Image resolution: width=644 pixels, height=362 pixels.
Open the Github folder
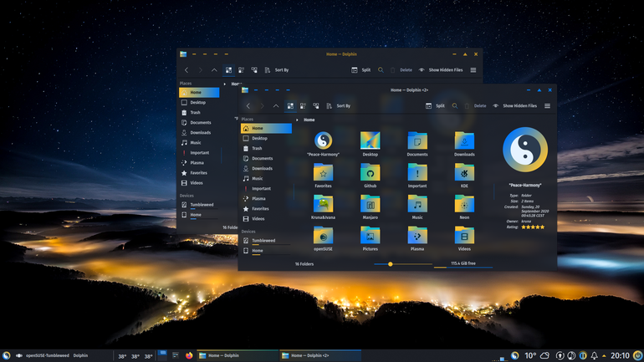coord(370,176)
